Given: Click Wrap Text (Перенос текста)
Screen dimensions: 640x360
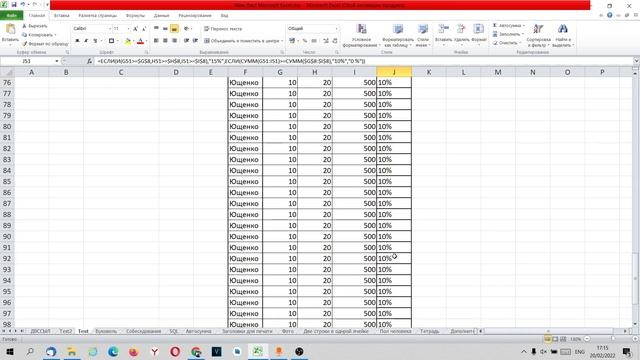Looking at the screenshot, I should (223, 29).
